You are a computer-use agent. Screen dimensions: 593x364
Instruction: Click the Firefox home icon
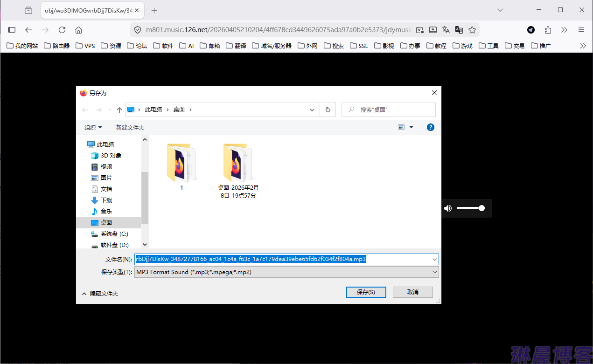pyautogui.click(x=78, y=30)
